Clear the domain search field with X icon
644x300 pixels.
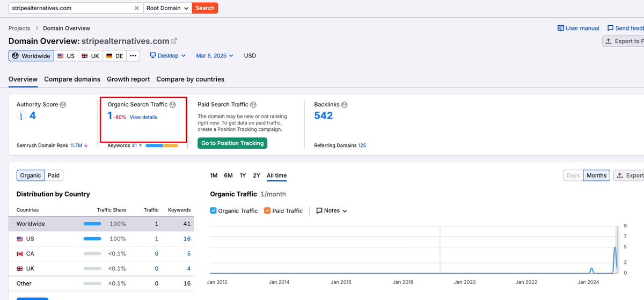[136, 8]
